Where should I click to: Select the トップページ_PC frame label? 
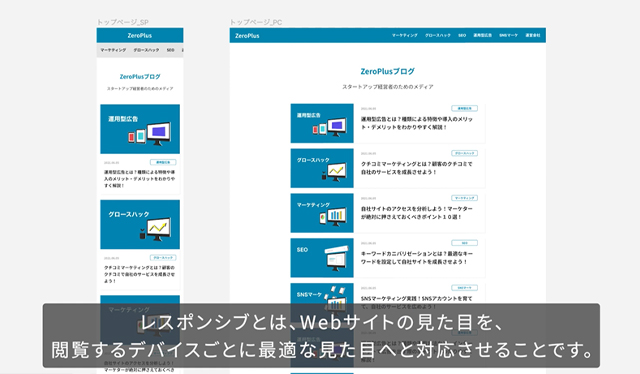[256, 22]
